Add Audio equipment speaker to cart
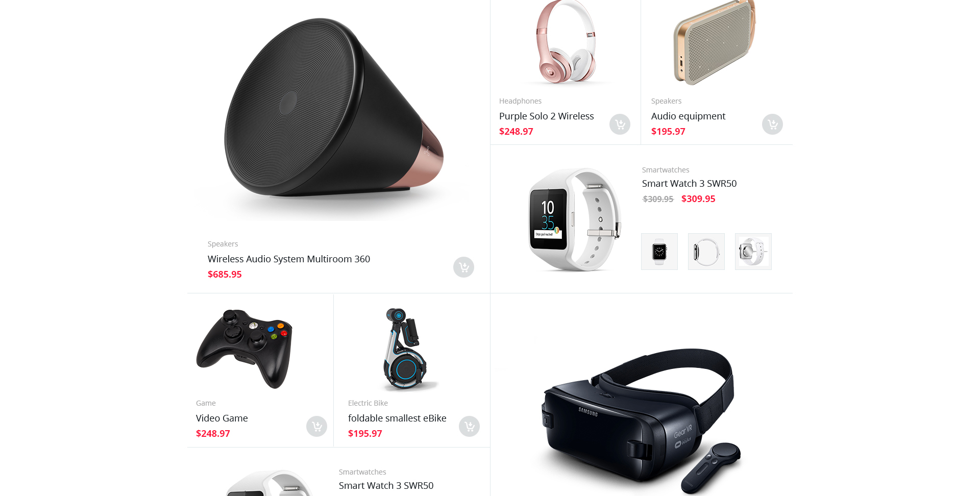The image size is (980, 496). (772, 124)
